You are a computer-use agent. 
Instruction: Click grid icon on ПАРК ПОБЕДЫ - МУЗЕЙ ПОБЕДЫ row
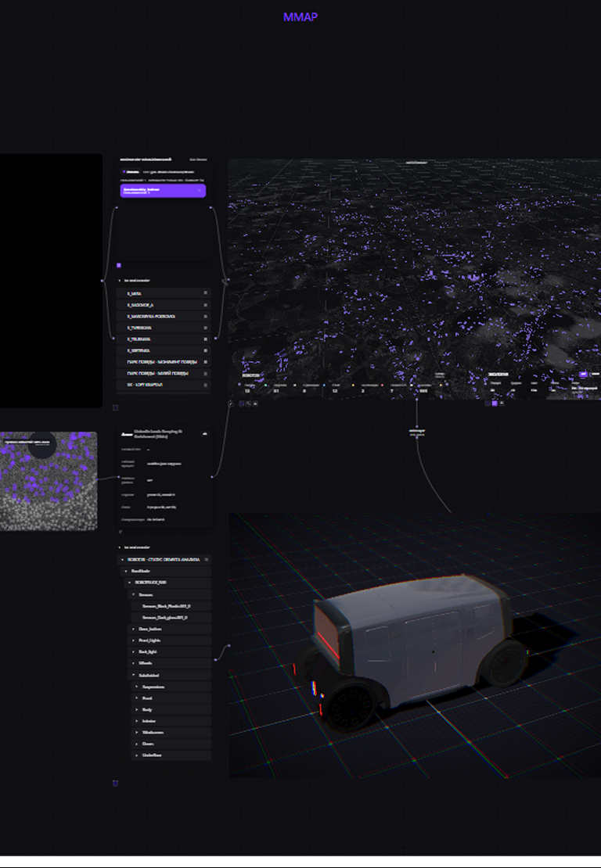pyautogui.click(x=206, y=373)
